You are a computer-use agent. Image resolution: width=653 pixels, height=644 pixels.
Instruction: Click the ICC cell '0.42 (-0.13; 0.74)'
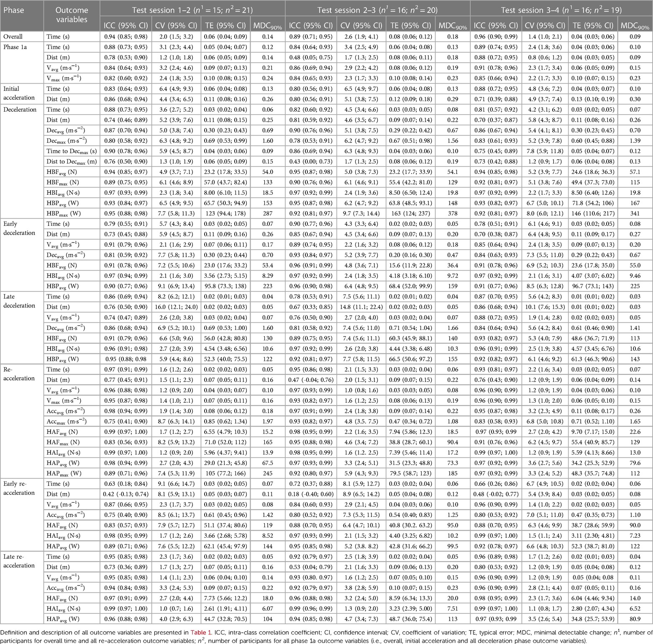click(x=126, y=494)
